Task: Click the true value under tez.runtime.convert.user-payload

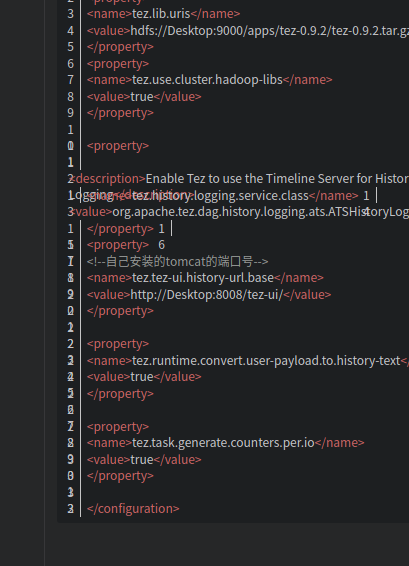Action: coord(142,377)
